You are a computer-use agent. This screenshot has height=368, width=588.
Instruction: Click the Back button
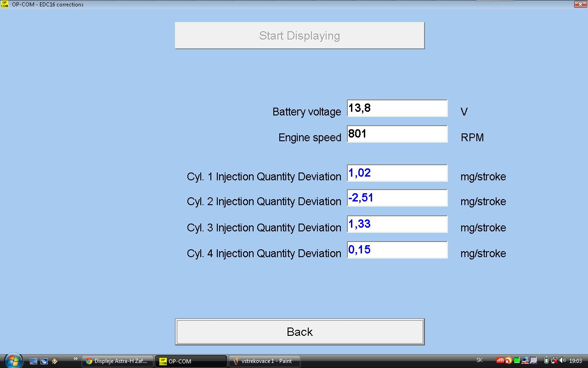[300, 332]
